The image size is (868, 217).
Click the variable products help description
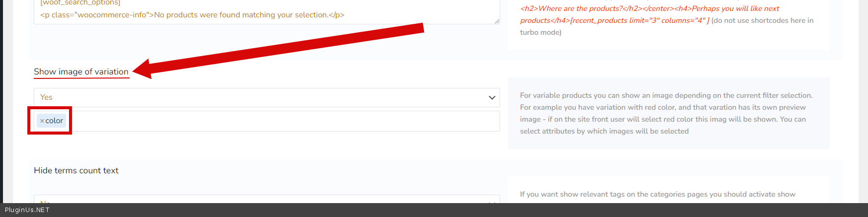pos(665,113)
